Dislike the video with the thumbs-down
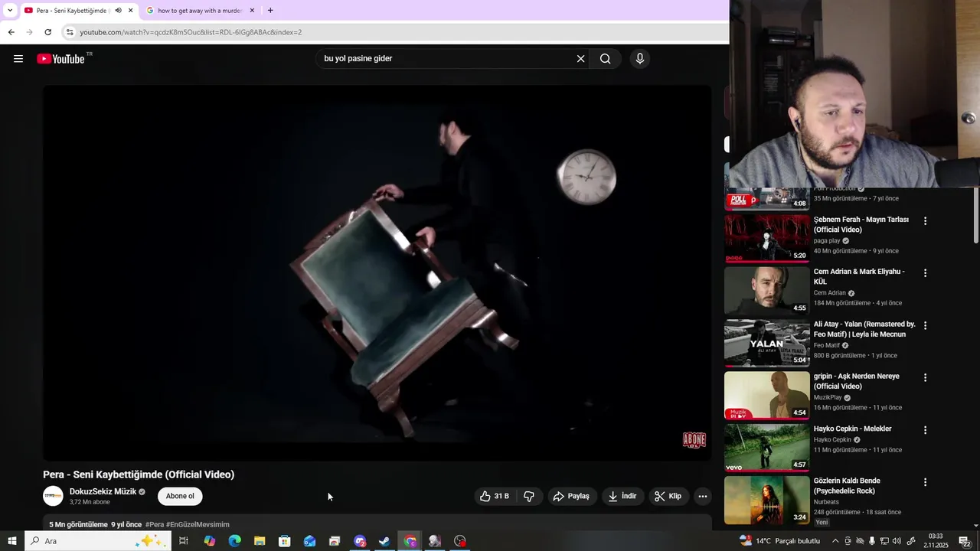 [529, 497]
